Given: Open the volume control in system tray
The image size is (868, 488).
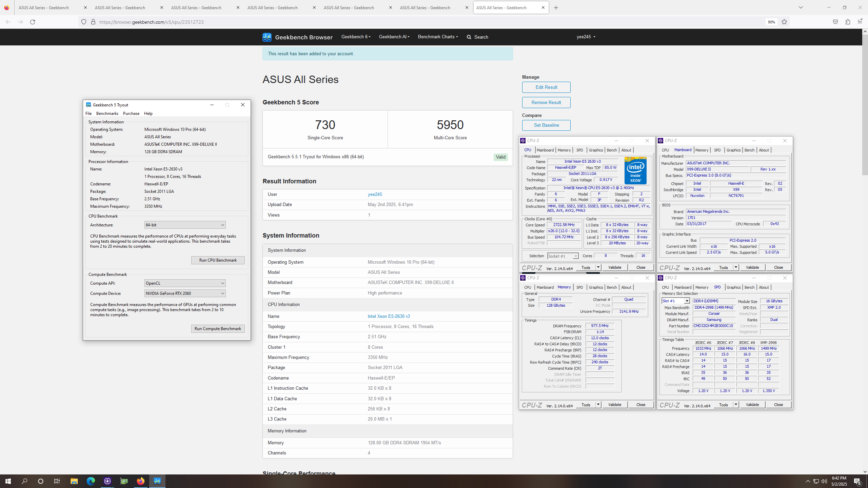Looking at the screenshot, I should [x=824, y=481].
